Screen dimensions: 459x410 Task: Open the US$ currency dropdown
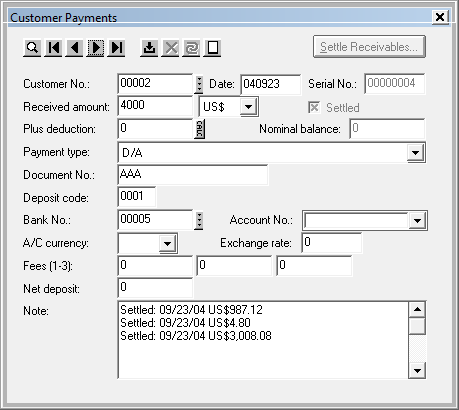tap(248, 107)
